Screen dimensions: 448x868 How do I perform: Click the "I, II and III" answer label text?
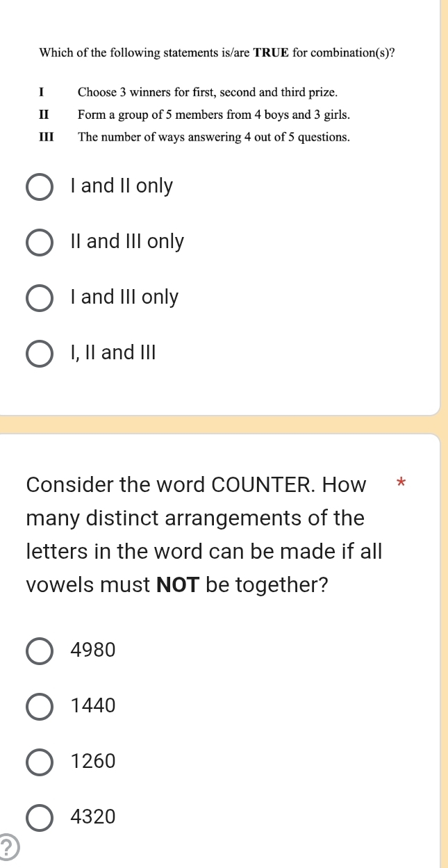pos(114,353)
